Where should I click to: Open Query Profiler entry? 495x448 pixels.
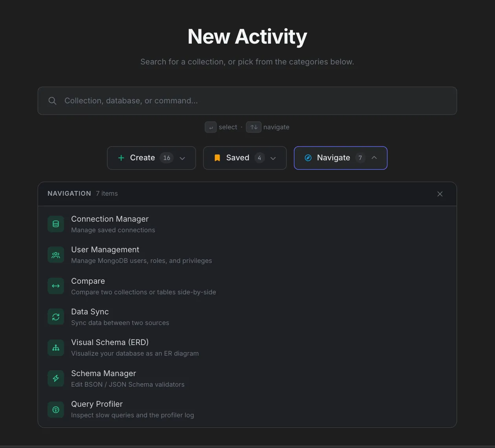click(x=247, y=409)
